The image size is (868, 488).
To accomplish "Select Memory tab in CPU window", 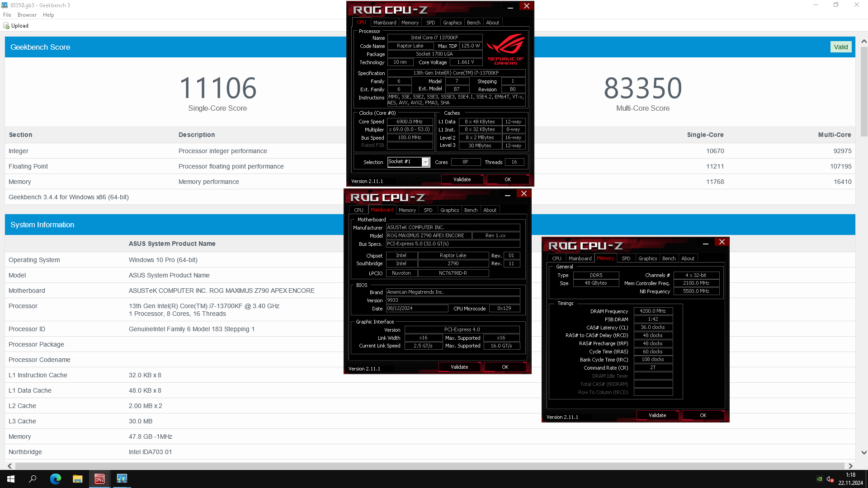I will [410, 23].
